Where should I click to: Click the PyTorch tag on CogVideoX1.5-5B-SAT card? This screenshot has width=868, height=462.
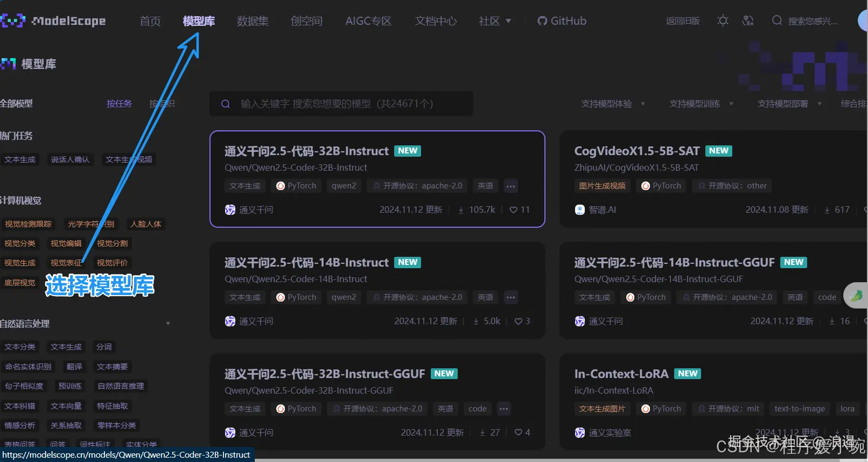661,186
